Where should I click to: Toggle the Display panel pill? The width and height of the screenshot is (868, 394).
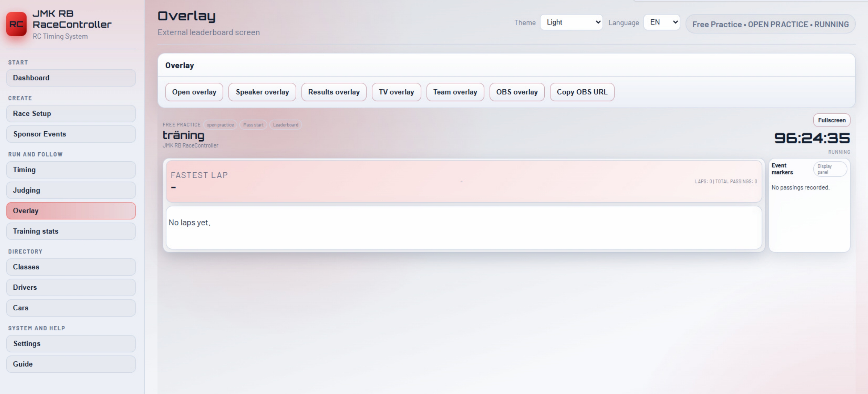(830, 169)
